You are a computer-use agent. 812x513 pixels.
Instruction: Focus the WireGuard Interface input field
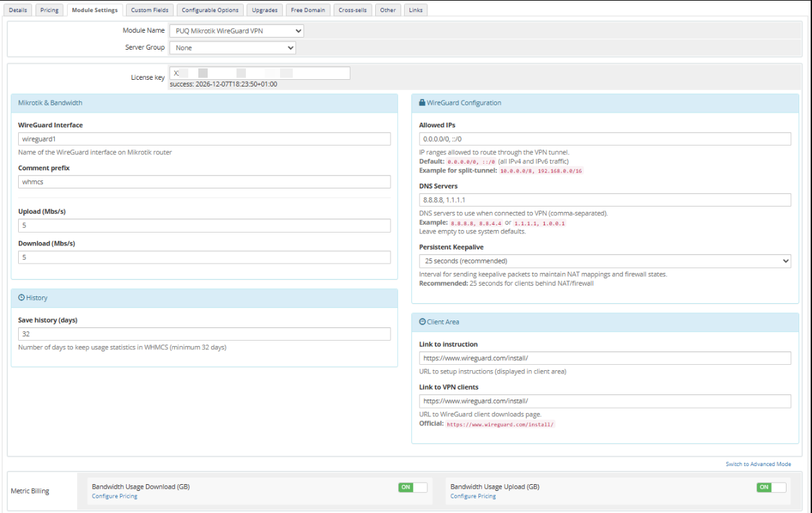204,139
